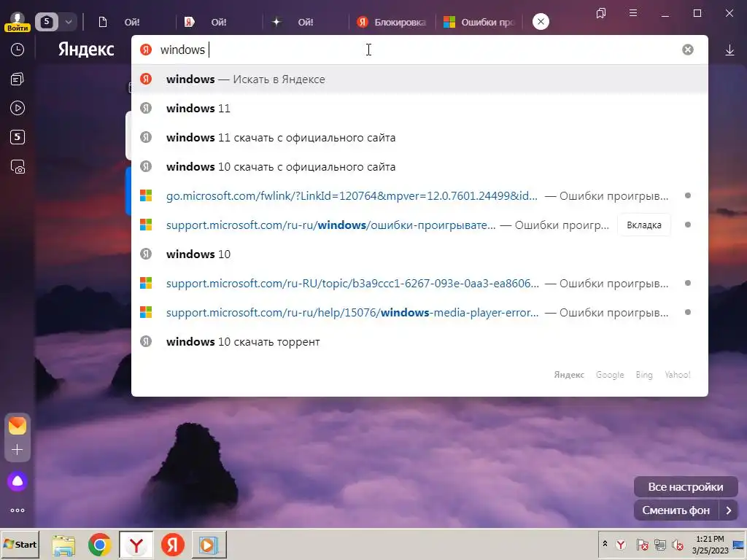Screen dimensions: 747x560
Task: Close the current active tab
Action: coord(541,21)
